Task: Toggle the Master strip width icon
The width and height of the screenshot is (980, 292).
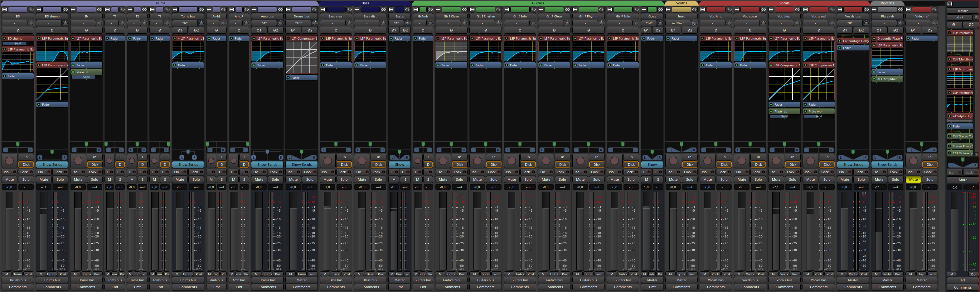Action: [949, 4]
